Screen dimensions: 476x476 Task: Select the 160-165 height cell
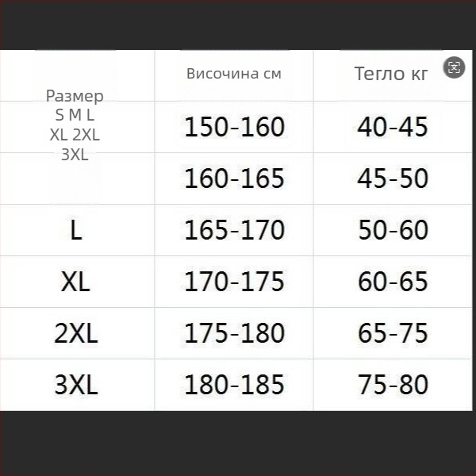[234, 178]
